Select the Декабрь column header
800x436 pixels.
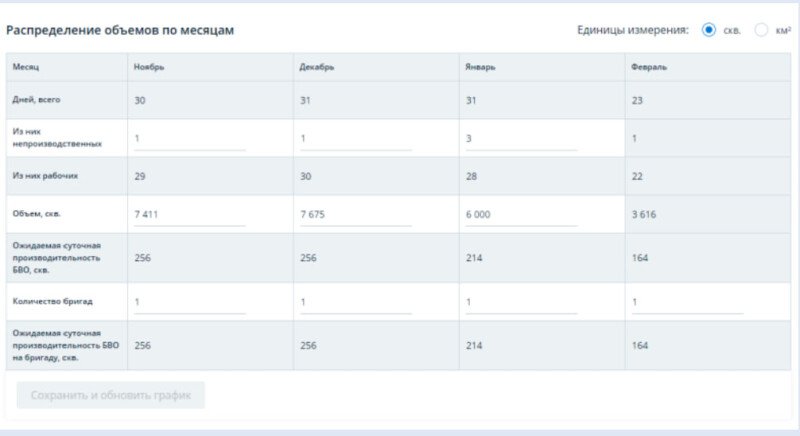point(316,67)
